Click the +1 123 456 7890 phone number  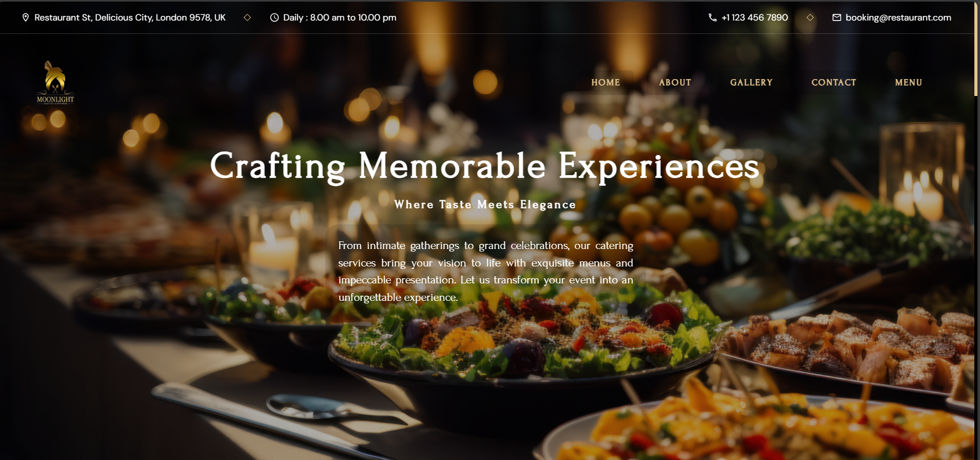click(x=755, y=17)
